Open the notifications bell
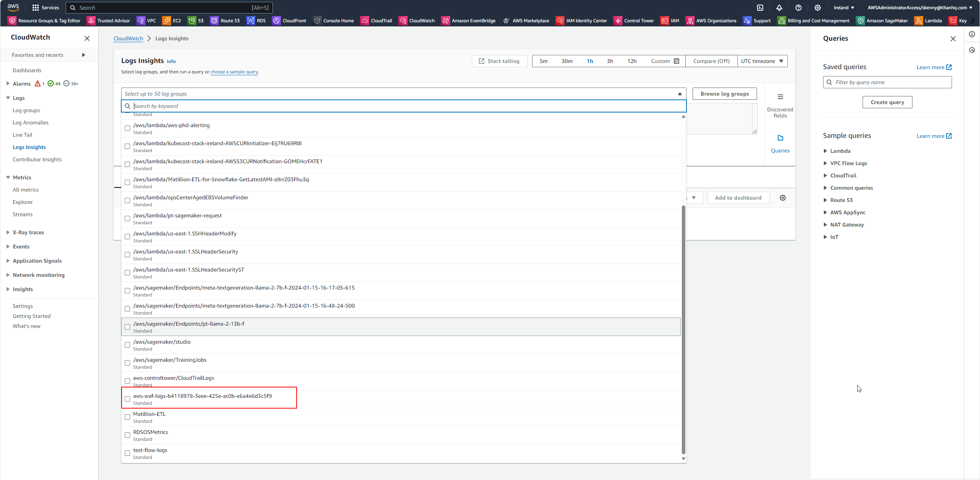The width and height of the screenshot is (980, 480). (x=779, y=8)
